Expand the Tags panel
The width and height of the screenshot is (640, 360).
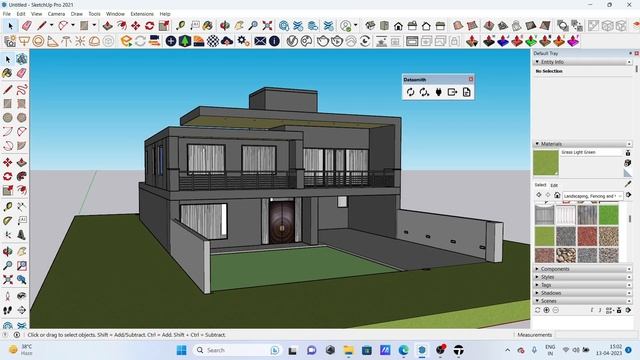[537, 285]
